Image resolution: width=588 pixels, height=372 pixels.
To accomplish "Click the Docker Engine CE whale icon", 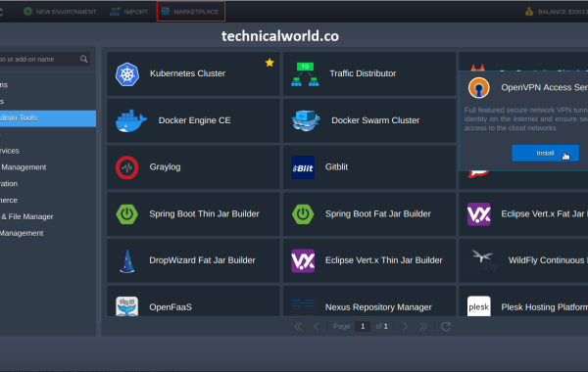I will coord(131,120).
